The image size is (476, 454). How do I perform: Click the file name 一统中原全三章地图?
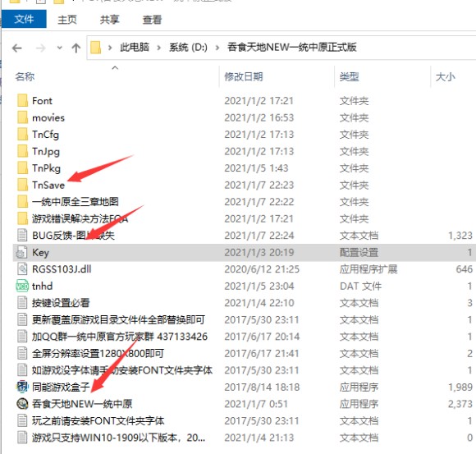coord(76,202)
